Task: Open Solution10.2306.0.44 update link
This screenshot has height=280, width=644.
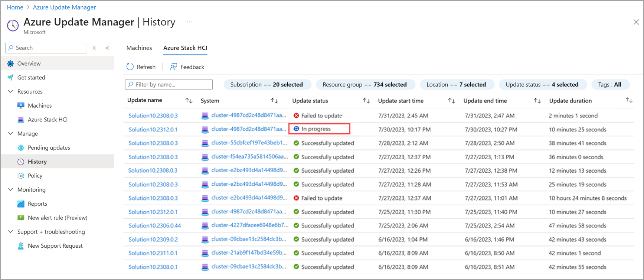Action: pyautogui.click(x=154, y=226)
